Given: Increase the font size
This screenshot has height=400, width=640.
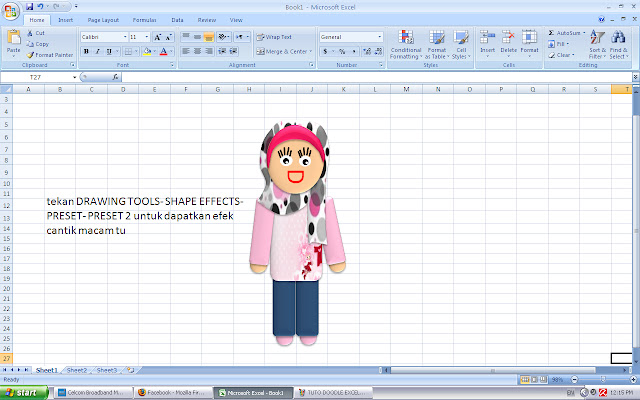Looking at the screenshot, I should click(158, 37).
